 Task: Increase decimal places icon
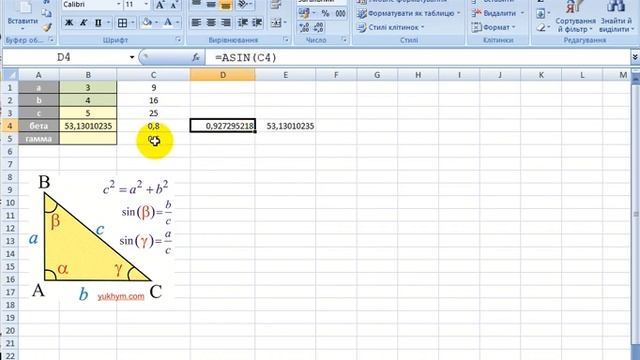pos(304,27)
